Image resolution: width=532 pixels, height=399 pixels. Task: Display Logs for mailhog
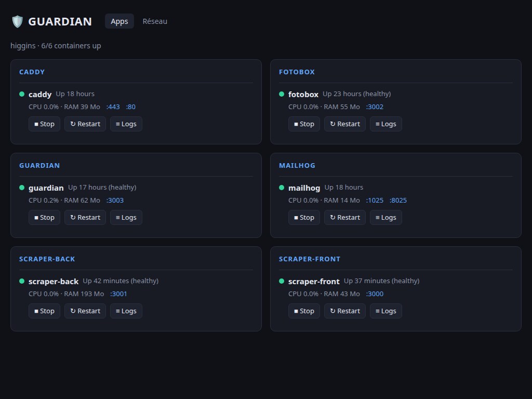pyautogui.click(x=386, y=218)
